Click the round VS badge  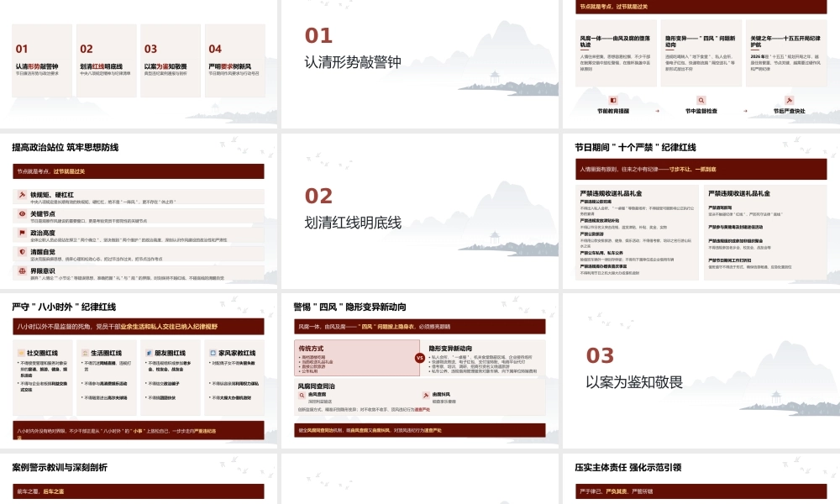click(x=419, y=358)
